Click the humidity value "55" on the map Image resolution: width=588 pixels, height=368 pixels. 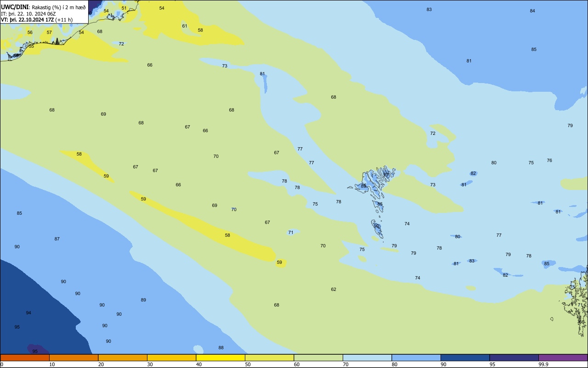point(31,46)
